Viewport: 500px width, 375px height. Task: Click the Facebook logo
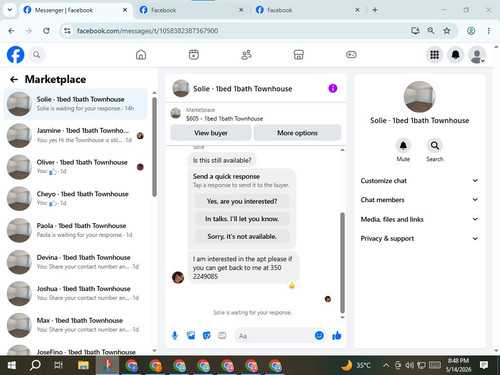[16, 55]
